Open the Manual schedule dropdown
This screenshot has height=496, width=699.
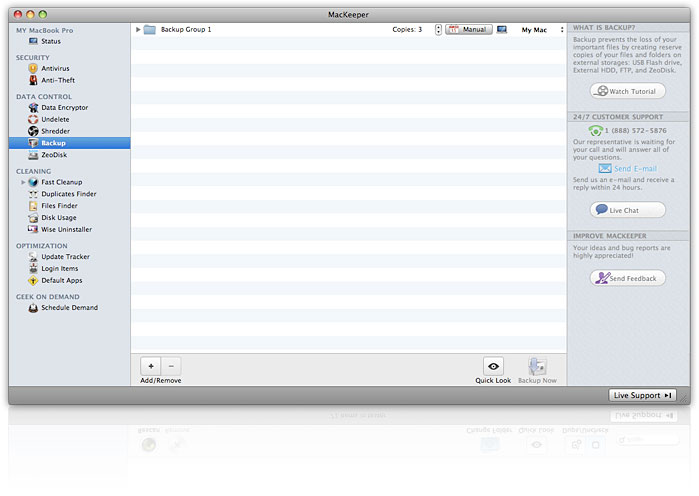(x=469, y=29)
